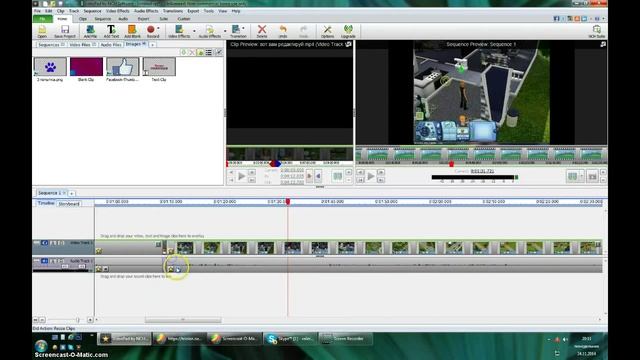The height and width of the screenshot is (360, 640).
Task: Open the Clip menu in menu bar
Action: 60,11
